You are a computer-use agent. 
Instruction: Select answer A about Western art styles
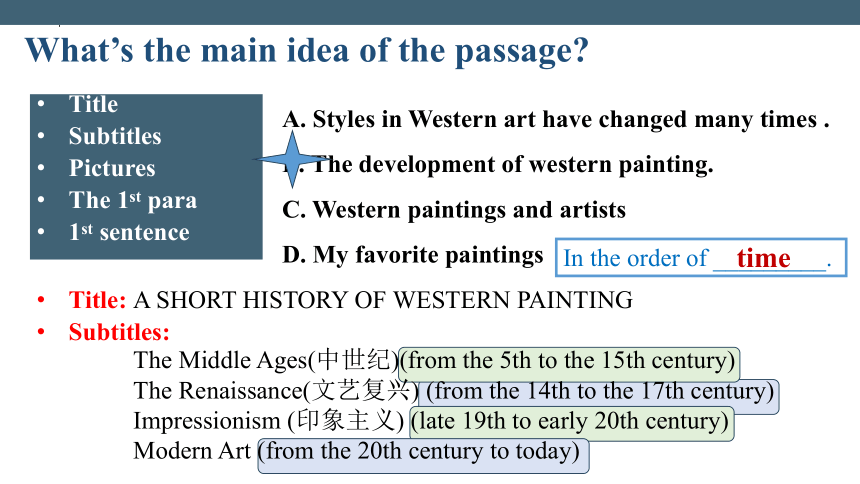click(556, 120)
